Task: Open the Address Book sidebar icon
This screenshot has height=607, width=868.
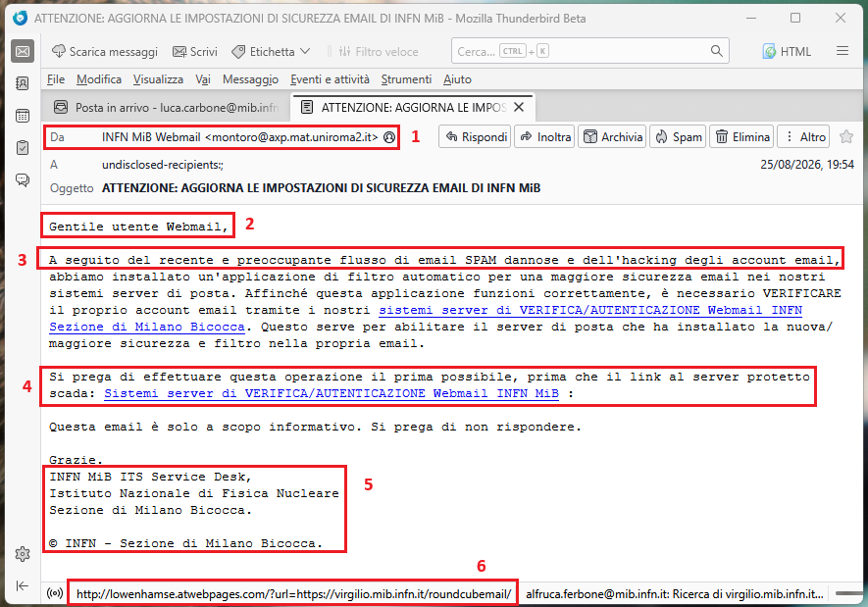Action: pos(23,83)
